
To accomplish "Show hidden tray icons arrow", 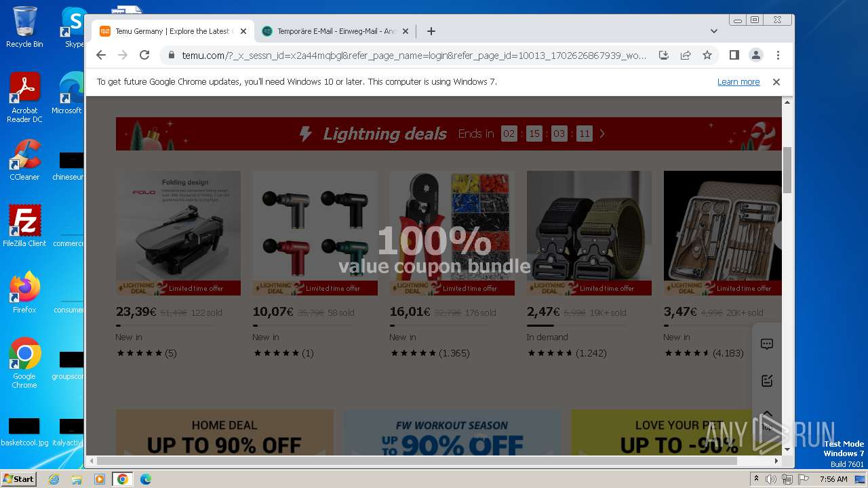I will click(757, 479).
